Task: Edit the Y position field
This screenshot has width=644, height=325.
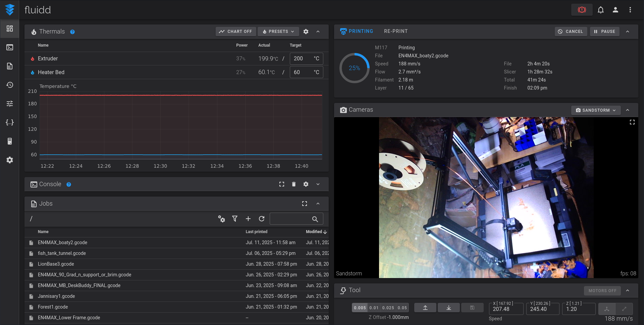Action: [543, 309]
